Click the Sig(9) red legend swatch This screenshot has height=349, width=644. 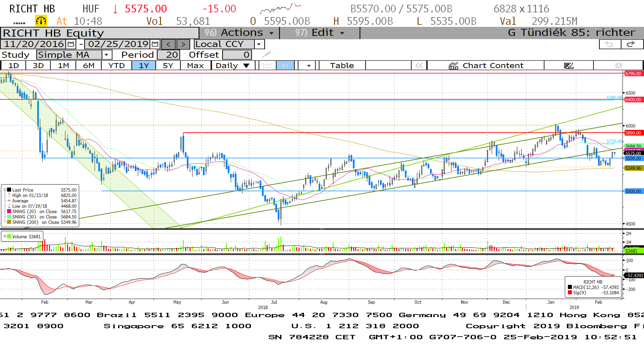570,293
